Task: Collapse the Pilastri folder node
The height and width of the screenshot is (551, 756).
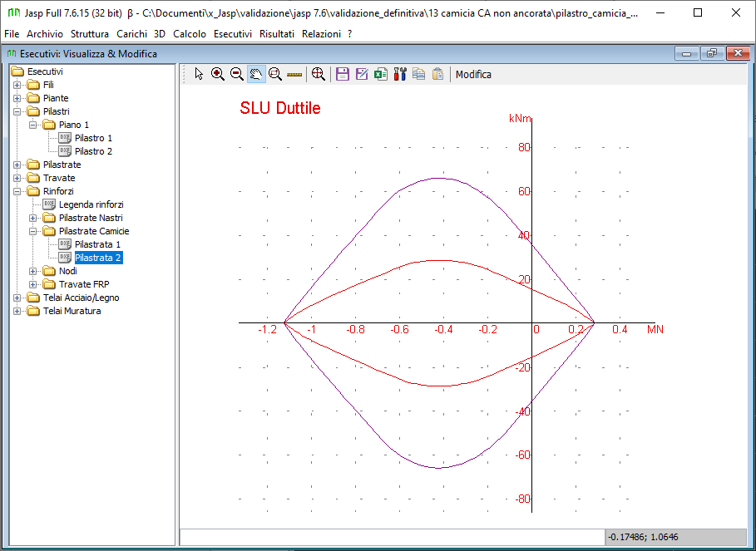Action: [17, 111]
